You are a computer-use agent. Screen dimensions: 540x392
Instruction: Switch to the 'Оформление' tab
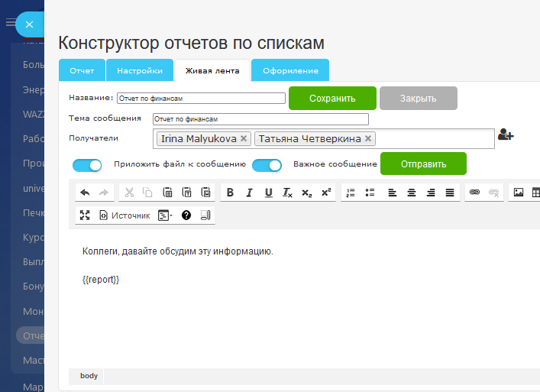(290, 70)
